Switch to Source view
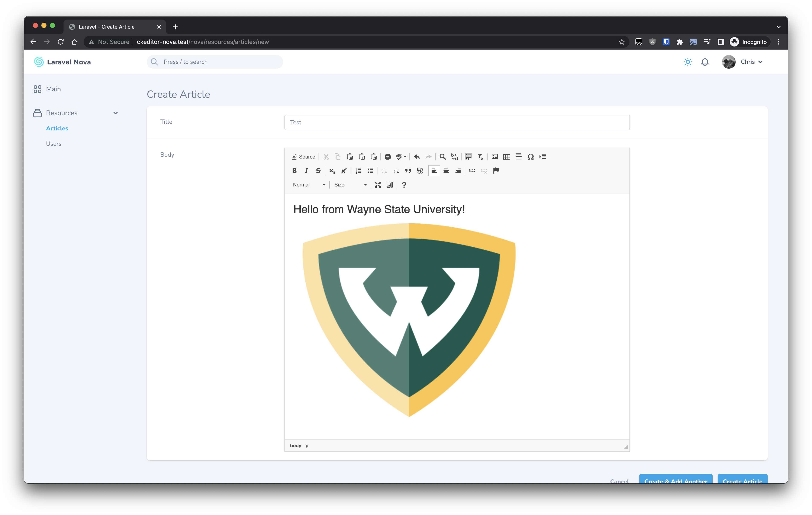Screen dimensions: 812x515 tap(303, 157)
